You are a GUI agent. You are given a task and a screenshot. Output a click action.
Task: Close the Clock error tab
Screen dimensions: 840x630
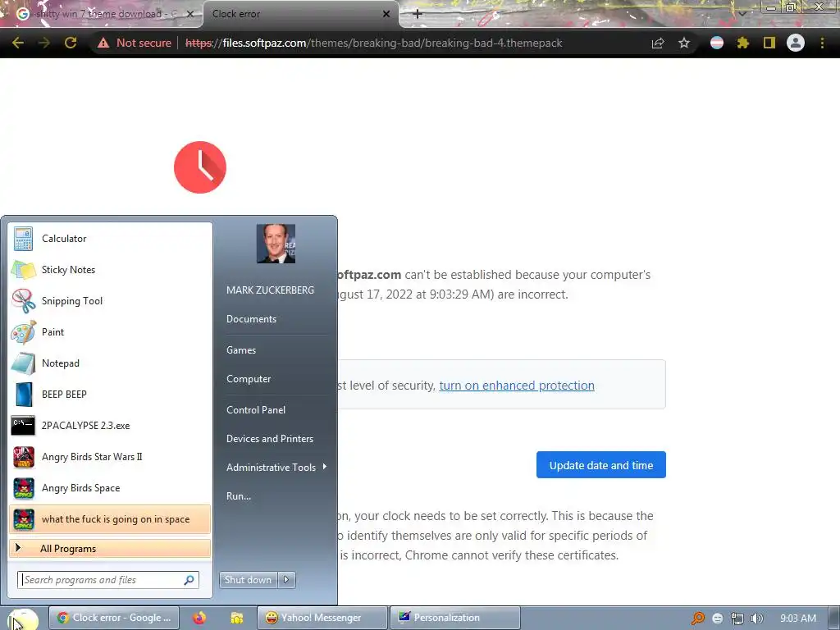click(x=386, y=14)
